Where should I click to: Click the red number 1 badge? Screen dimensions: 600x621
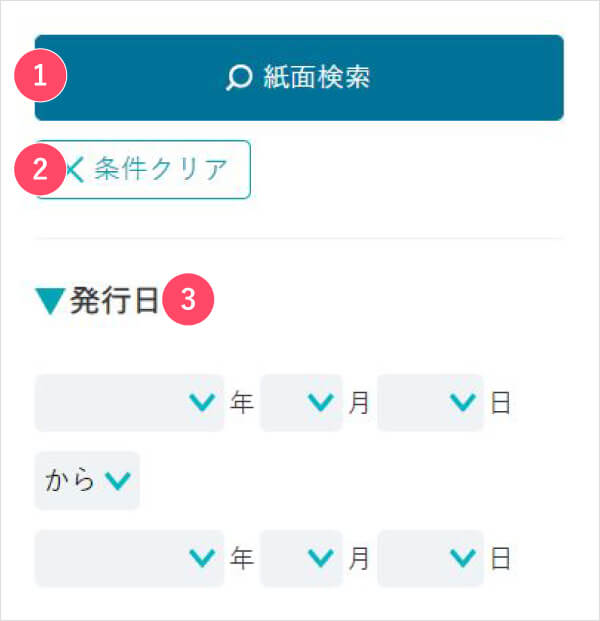[40, 75]
